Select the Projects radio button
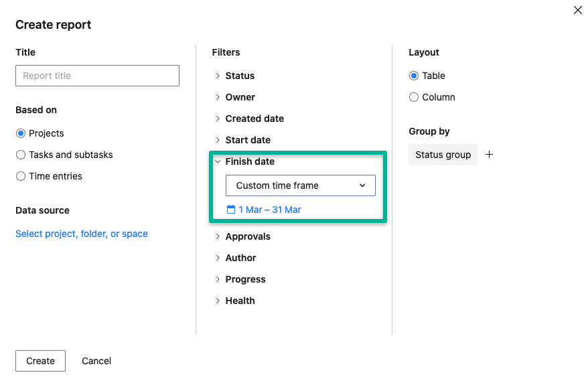The width and height of the screenshot is (588, 385). pyautogui.click(x=20, y=133)
